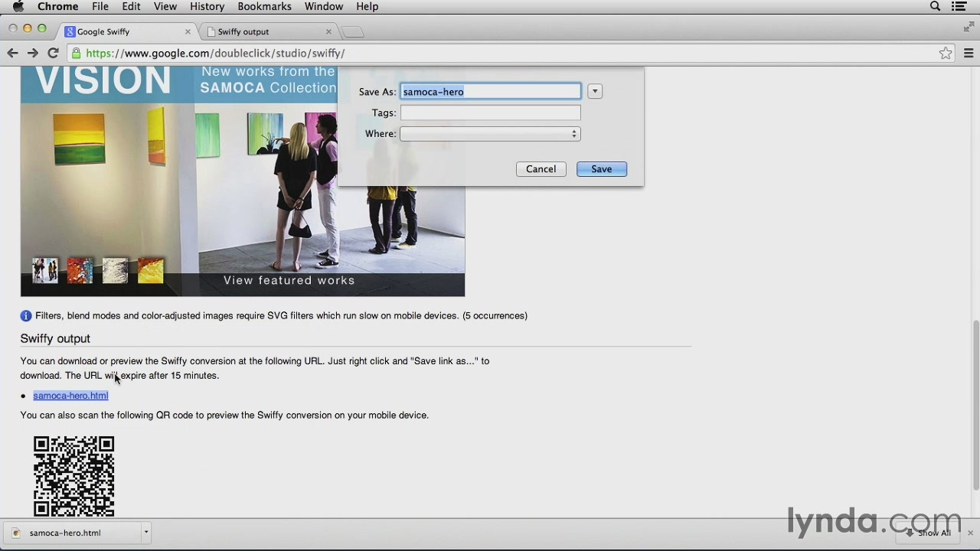The width and height of the screenshot is (980, 551).
Task: Close the downloads bar
Action: 970,533
